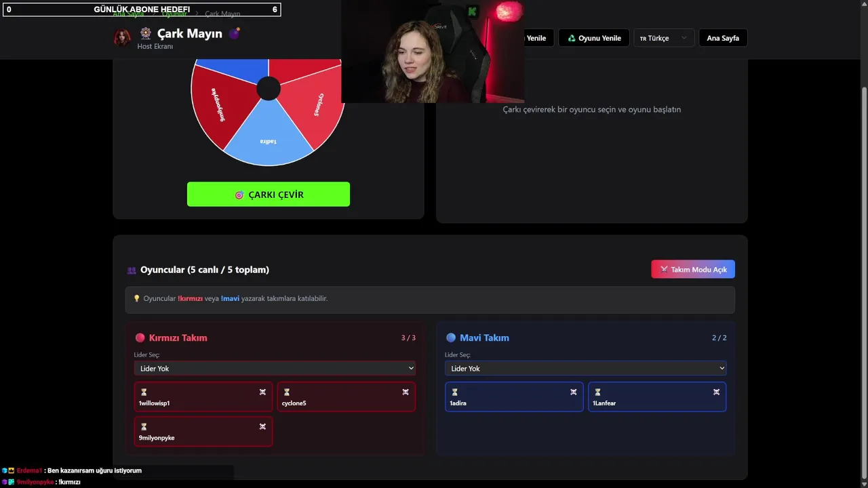Eliminate player 1adira with skull icon
868x488 pixels.
(574, 392)
